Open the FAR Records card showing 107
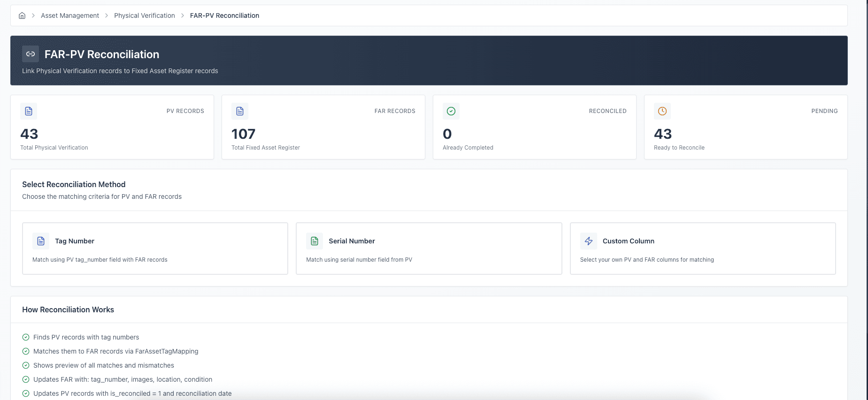 coord(323,127)
